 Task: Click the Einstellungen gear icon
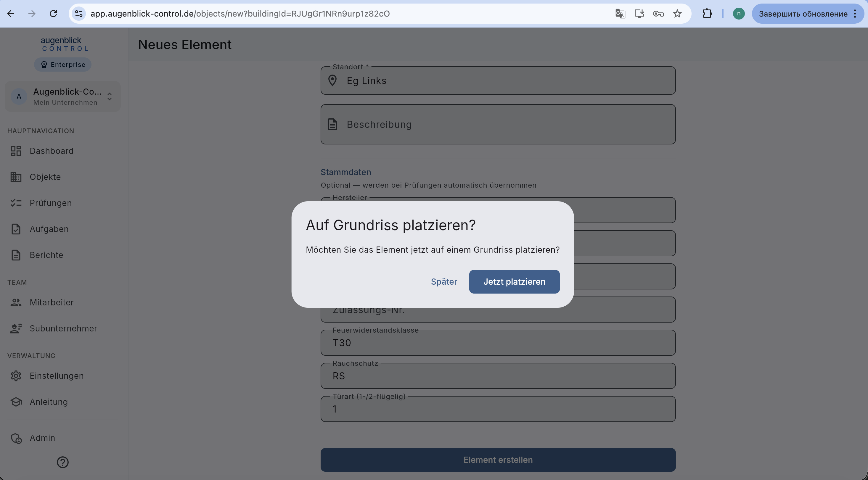16,376
